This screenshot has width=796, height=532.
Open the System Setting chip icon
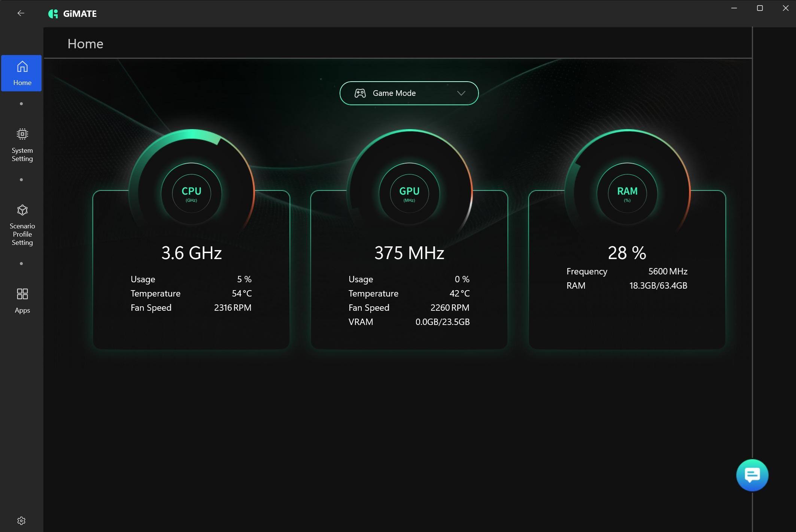coord(22,134)
